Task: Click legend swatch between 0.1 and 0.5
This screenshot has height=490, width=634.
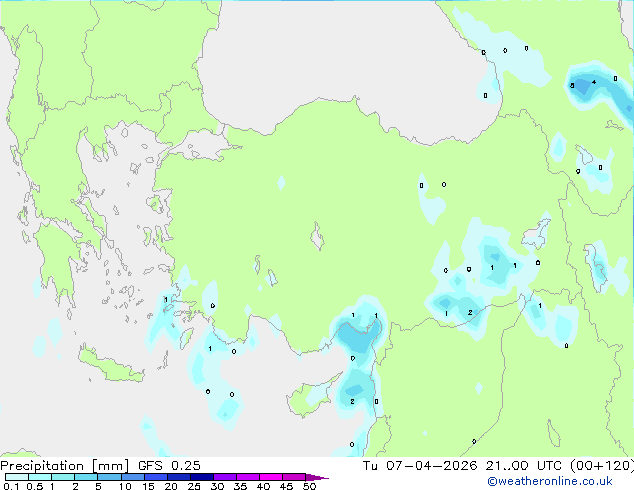Action: click(x=17, y=477)
